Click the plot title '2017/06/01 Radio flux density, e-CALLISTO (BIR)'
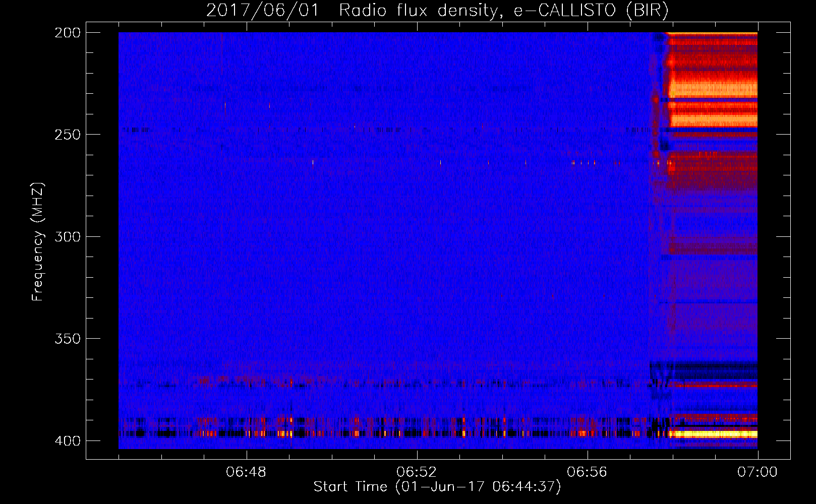The width and height of the screenshot is (816, 504). pyautogui.click(x=437, y=10)
